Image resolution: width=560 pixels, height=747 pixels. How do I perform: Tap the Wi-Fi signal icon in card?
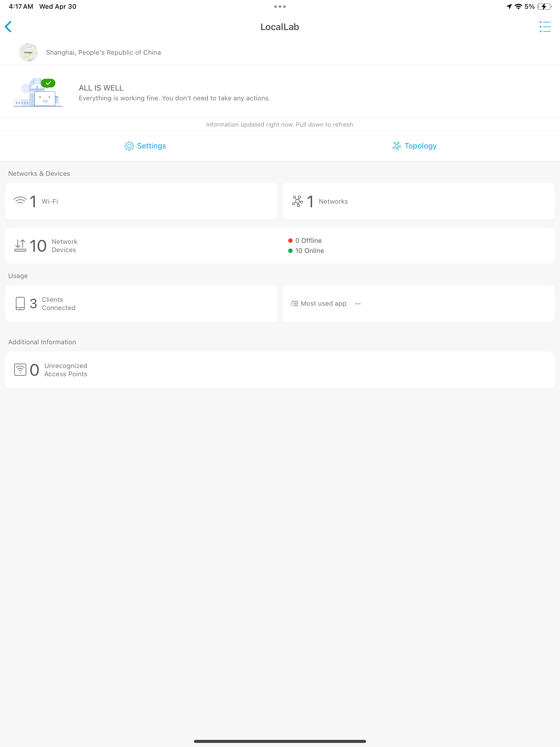(20, 201)
